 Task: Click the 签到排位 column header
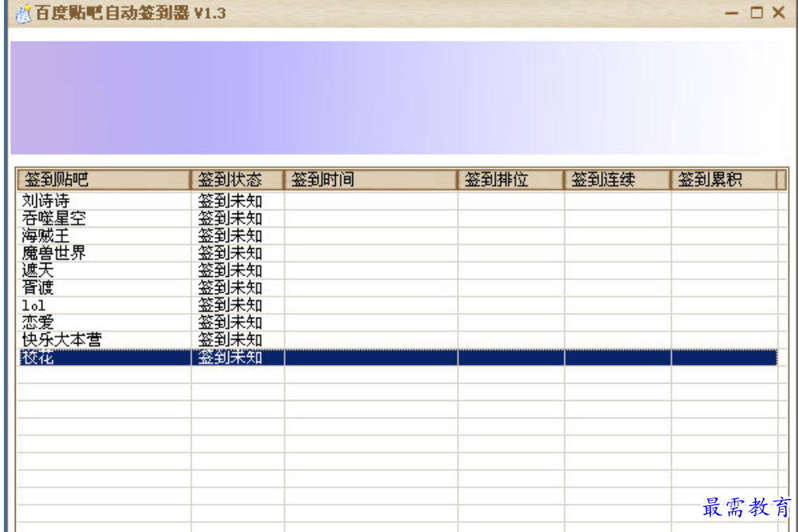[x=511, y=180]
